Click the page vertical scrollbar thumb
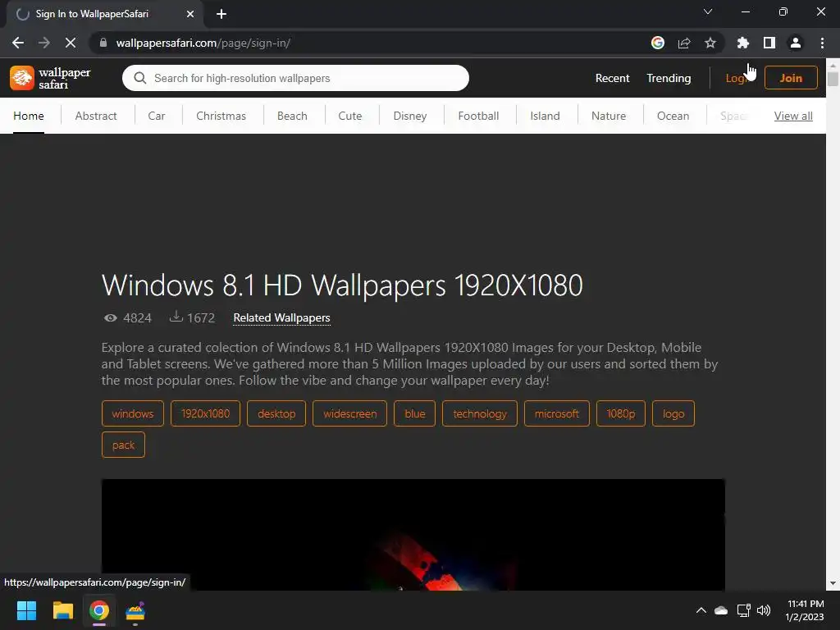This screenshot has width=840, height=630. (x=833, y=79)
